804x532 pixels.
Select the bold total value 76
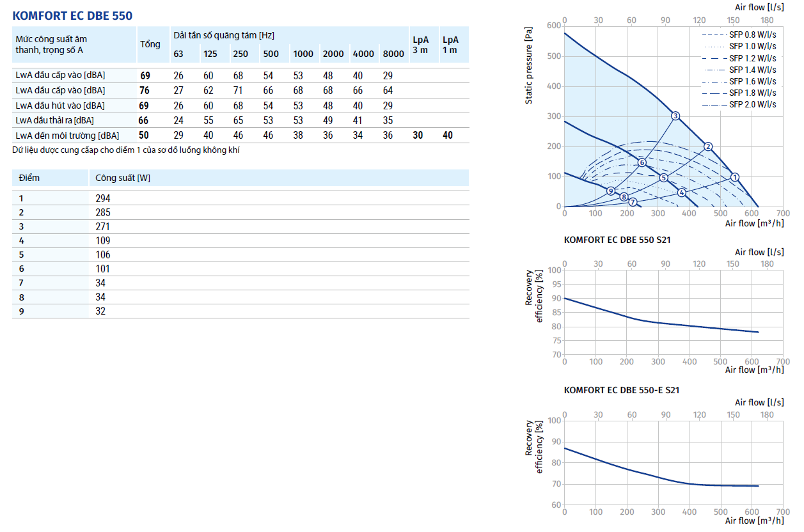[145, 91]
